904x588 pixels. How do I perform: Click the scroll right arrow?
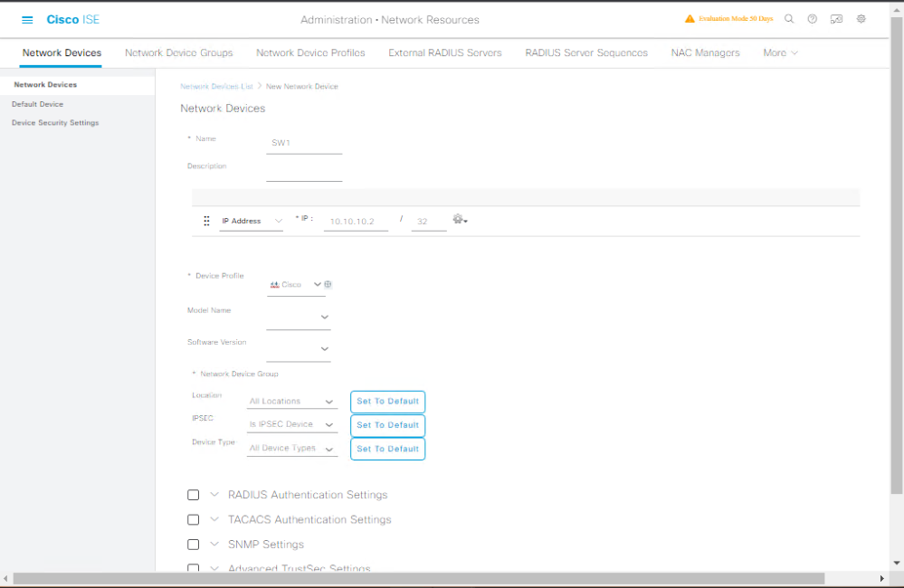[x=881, y=578]
